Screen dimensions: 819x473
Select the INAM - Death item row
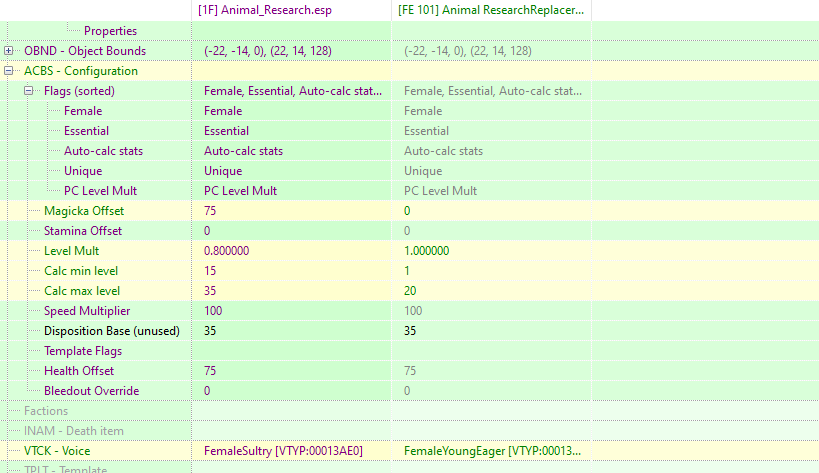[74, 431]
